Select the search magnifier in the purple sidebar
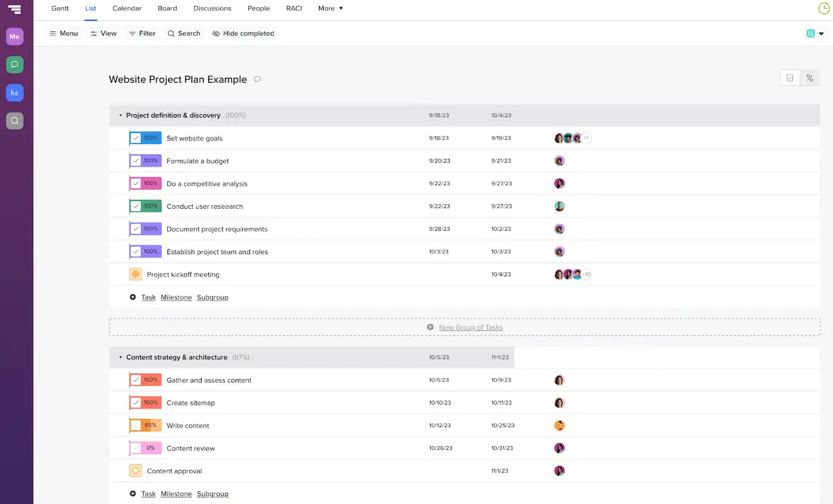The height and width of the screenshot is (504, 833). pyautogui.click(x=14, y=121)
